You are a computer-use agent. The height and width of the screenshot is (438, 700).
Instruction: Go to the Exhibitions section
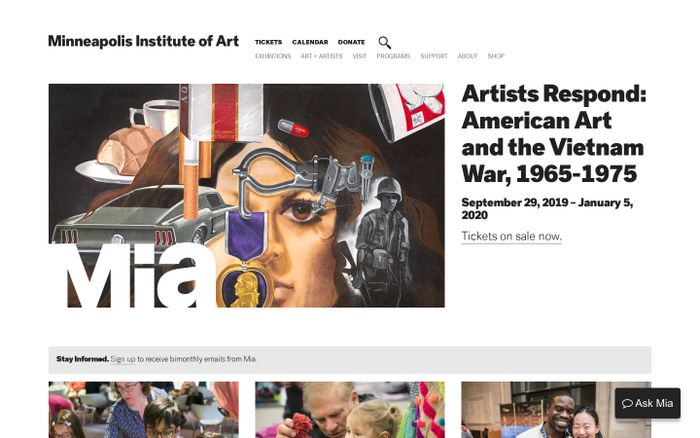point(273,57)
